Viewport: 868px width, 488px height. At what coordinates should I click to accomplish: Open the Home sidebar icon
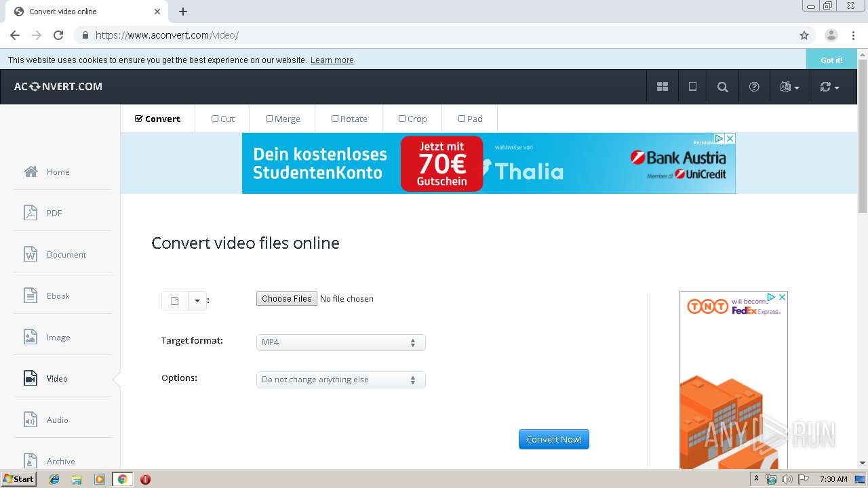pos(31,171)
